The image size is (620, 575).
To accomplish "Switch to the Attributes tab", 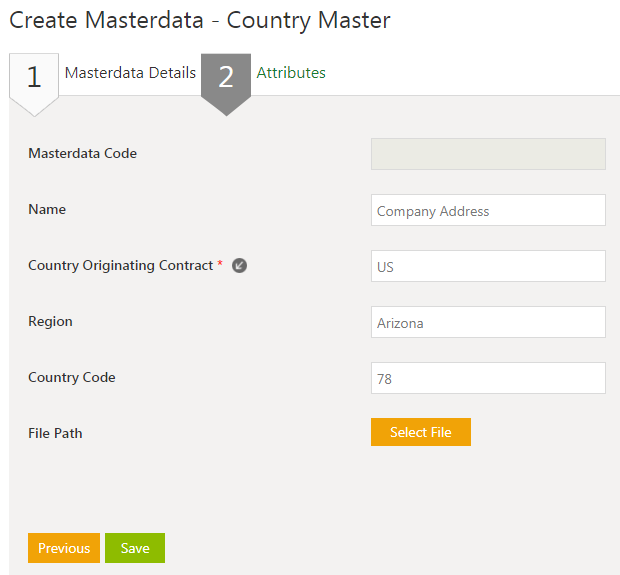I will 291,73.
